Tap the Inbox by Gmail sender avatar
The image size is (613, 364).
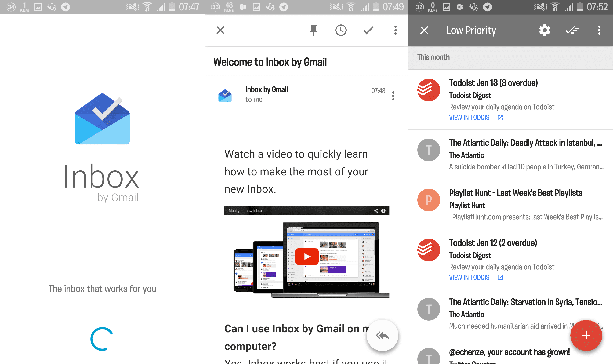pos(225,95)
